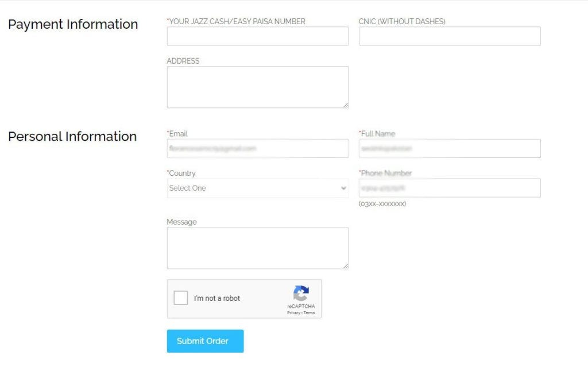588x367 pixels.
Task: Click into the CNIC without dashes field
Action: [450, 36]
